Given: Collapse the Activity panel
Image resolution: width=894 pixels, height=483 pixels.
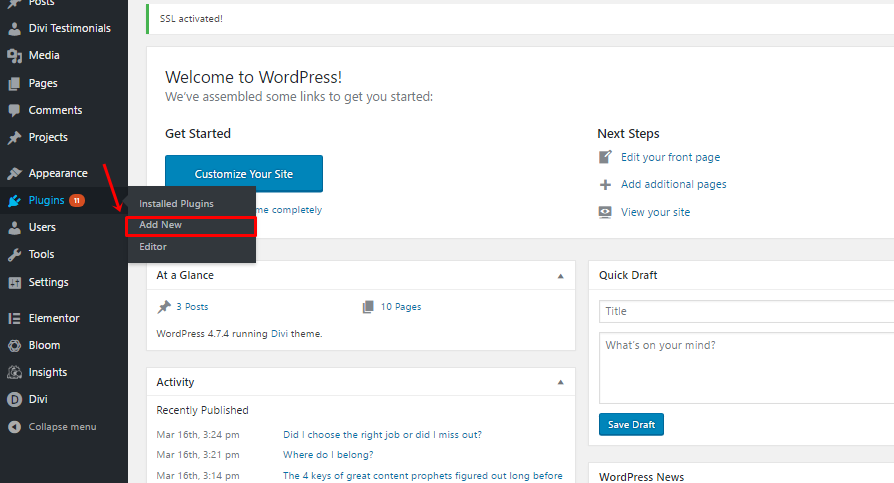Looking at the screenshot, I should [560, 382].
